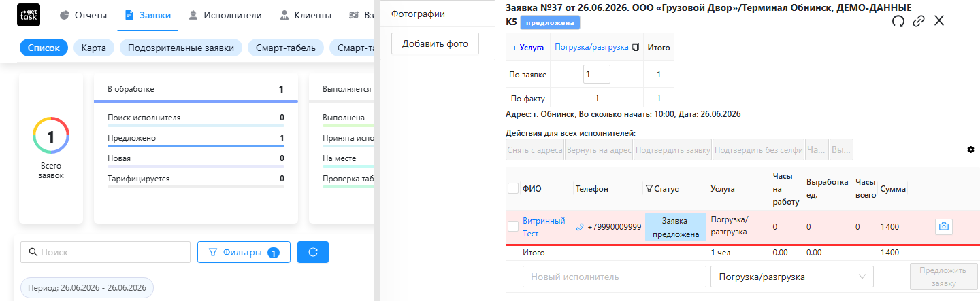Click the Снять с адреса button
This screenshot has height=301, width=980.
535,150
